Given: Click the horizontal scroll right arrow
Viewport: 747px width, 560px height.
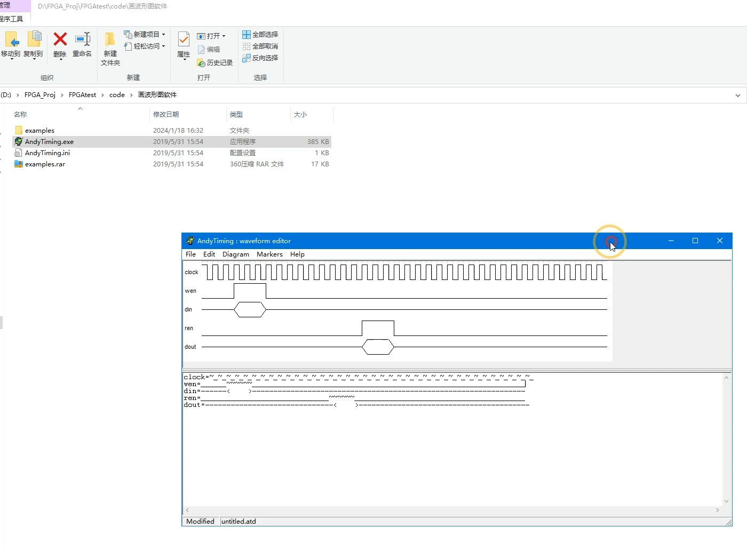Looking at the screenshot, I should [718, 510].
